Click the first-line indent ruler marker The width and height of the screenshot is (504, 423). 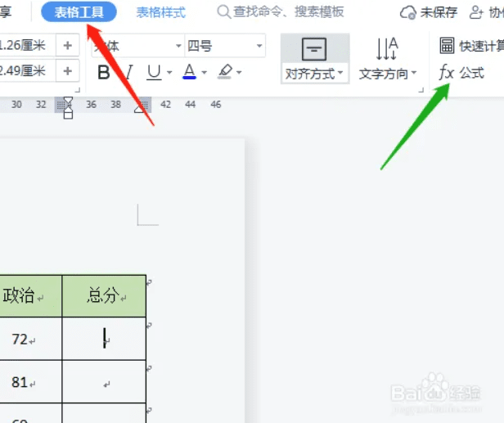point(68,101)
